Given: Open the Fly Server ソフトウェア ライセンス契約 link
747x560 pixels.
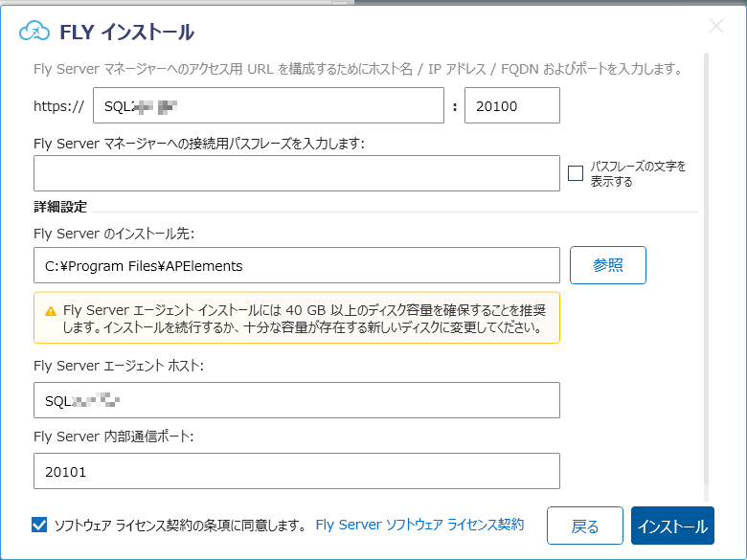Looking at the screenshot, I should tap(419, 525).
